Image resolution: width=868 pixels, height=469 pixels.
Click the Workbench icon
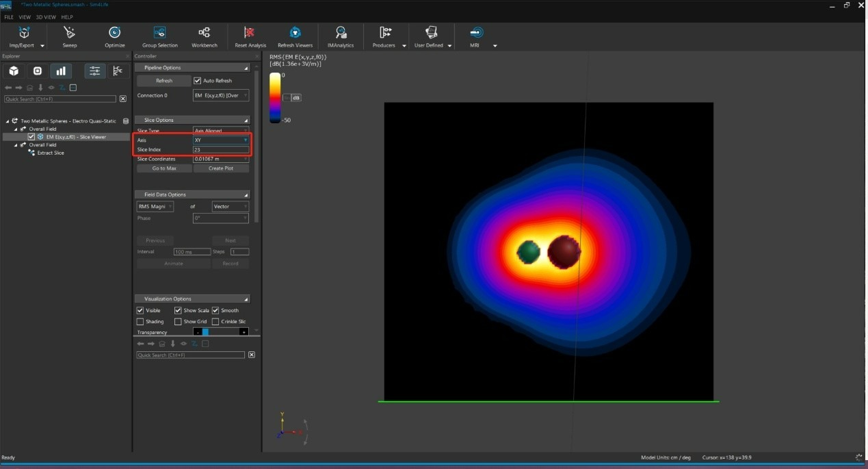[x=204, y=33]
